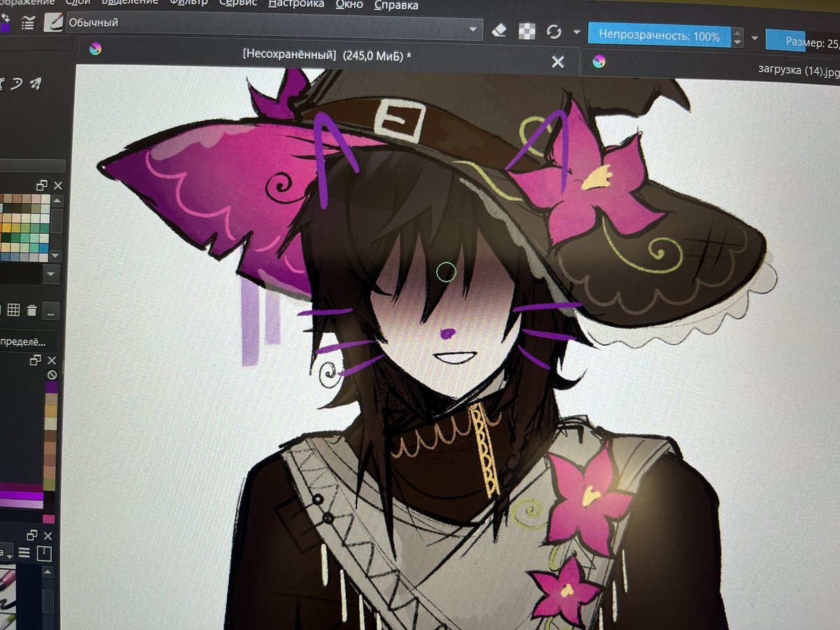Select the freehand selection lasso tool
The height and width of the screenshot is (630, 840).
16,84
